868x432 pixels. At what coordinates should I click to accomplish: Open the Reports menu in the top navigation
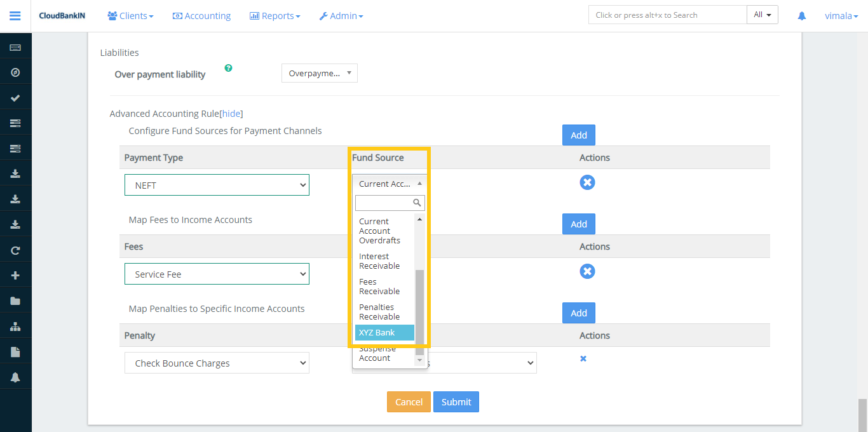pyautogui.click(x=275, y=16)
